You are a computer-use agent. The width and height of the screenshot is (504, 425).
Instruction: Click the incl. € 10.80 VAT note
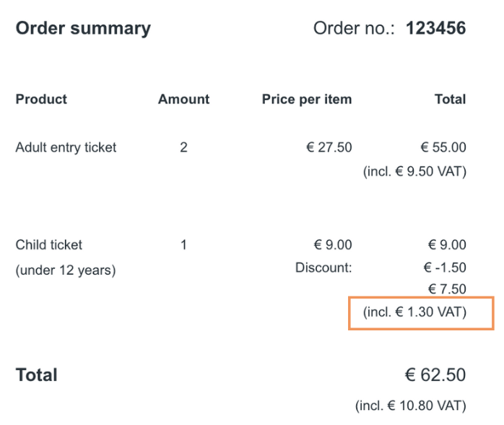pos(410,406)
